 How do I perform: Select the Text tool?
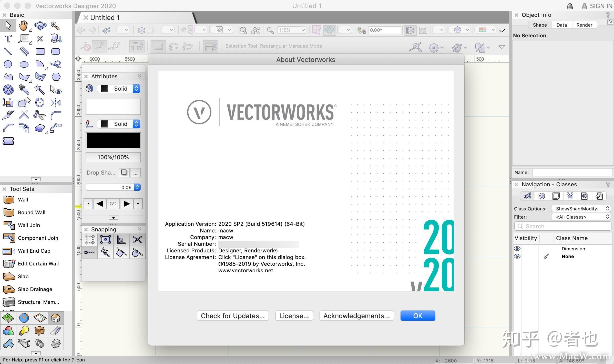pos(8,39)
